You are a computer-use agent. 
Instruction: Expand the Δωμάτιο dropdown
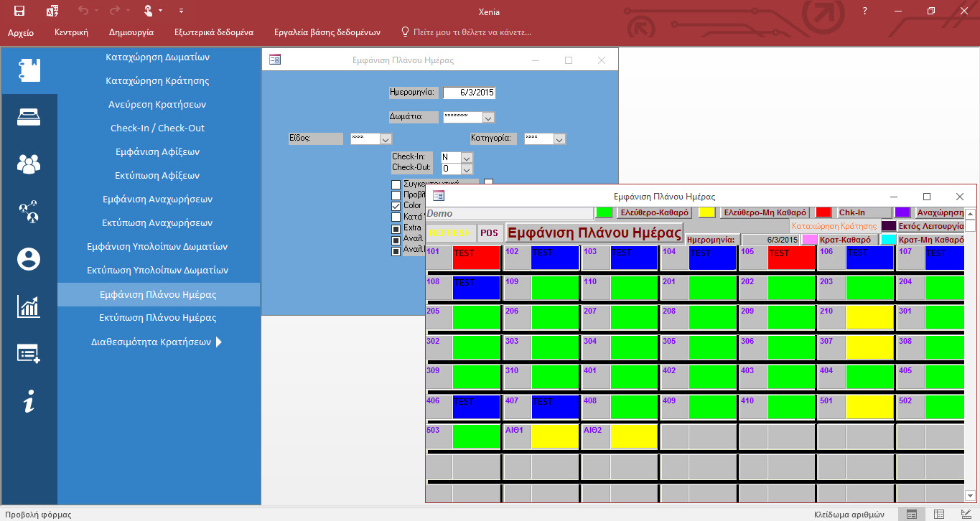[487, 118]
